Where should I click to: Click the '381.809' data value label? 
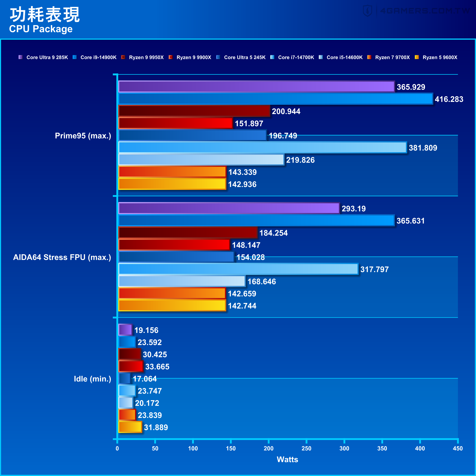(423, 148)
